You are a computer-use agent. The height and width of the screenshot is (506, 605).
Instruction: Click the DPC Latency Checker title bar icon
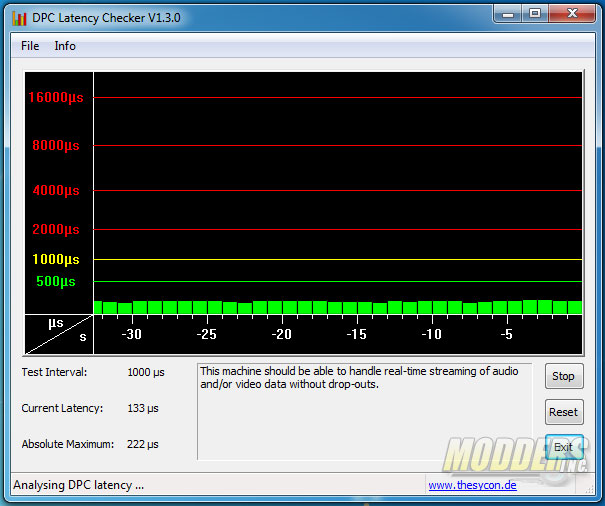point(19,18)
